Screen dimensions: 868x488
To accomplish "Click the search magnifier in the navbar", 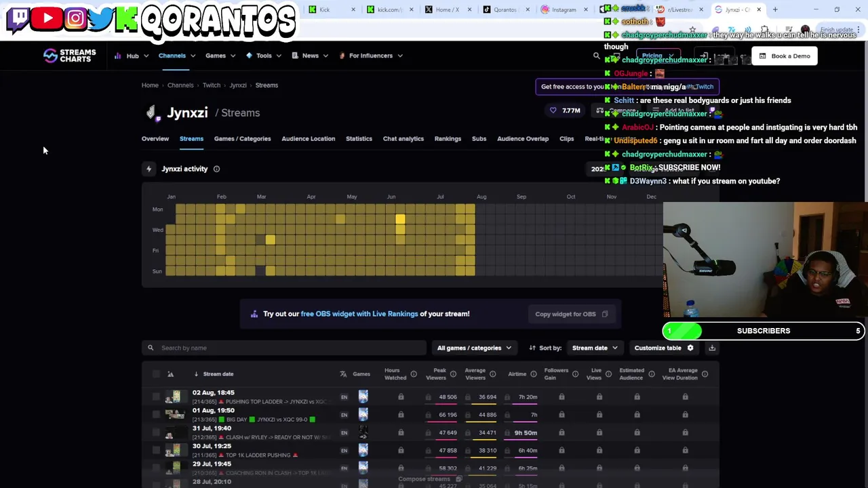I will pyautogui.click(x=596, y=56).
